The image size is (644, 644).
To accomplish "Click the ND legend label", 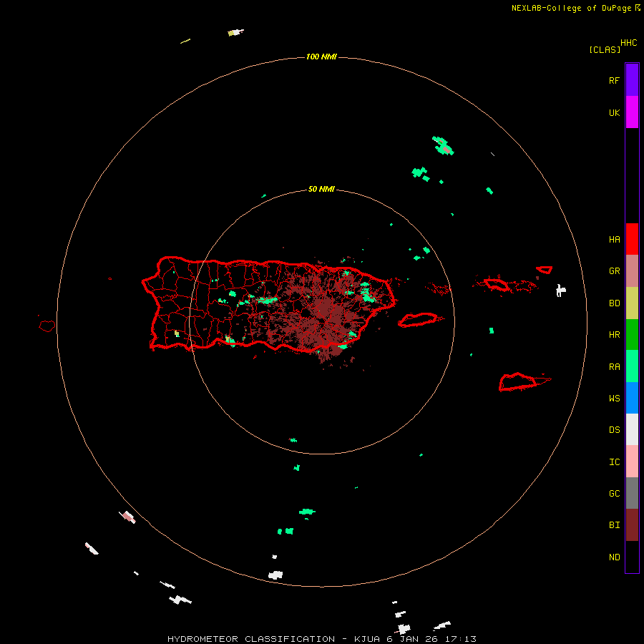I will point(614,557).
